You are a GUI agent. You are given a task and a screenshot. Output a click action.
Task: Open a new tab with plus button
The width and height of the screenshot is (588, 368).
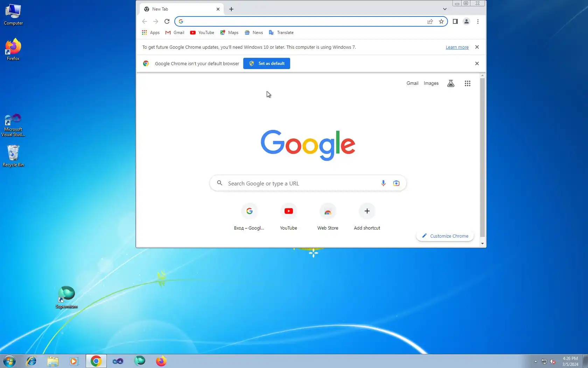pos(231,9)
